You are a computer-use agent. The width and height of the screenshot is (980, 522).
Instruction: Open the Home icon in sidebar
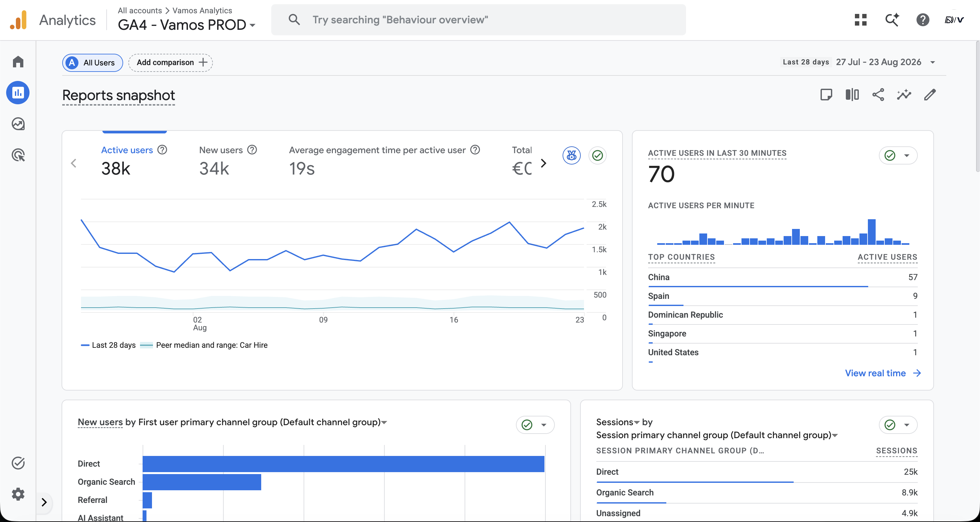coord(18,62)
